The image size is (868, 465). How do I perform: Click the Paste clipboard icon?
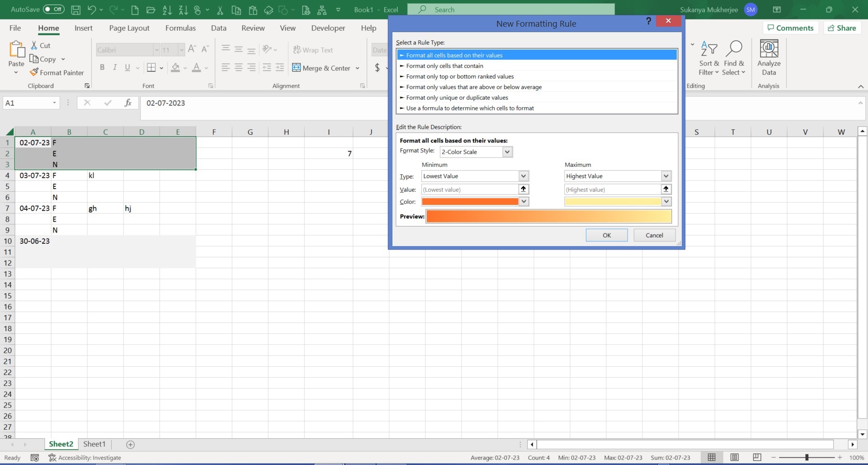[17, 49]
